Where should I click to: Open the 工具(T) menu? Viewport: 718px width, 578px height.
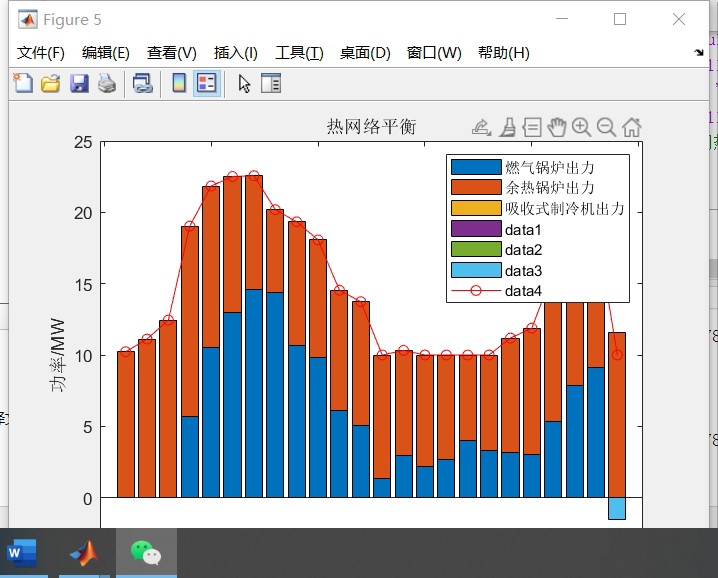coord(299,53)
